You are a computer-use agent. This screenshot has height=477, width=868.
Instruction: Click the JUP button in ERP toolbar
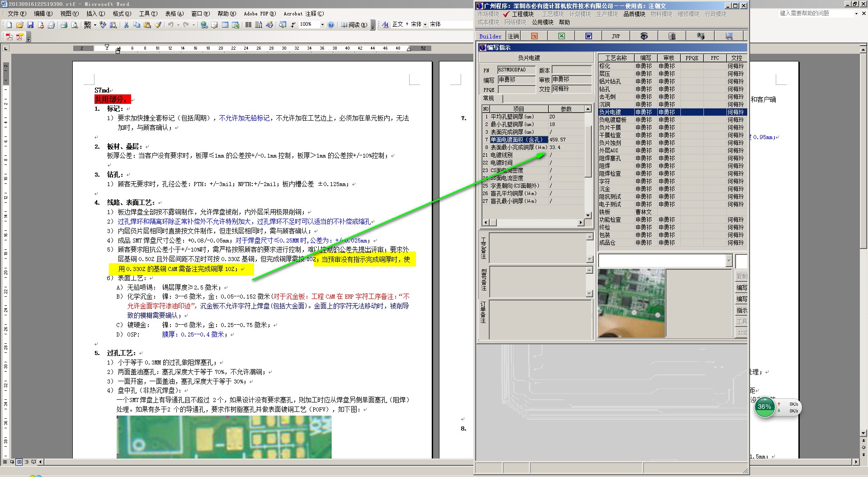(x=616, y=36)
